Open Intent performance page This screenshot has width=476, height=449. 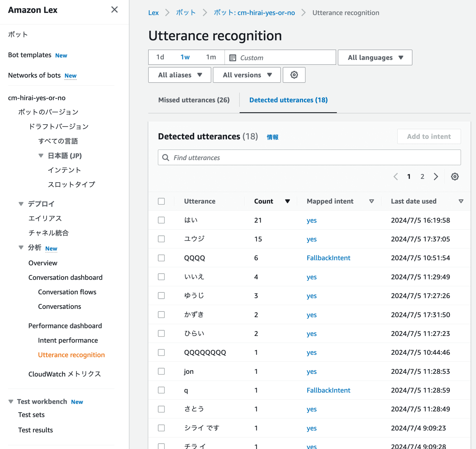pyautogui.click(x=68, y=340)
